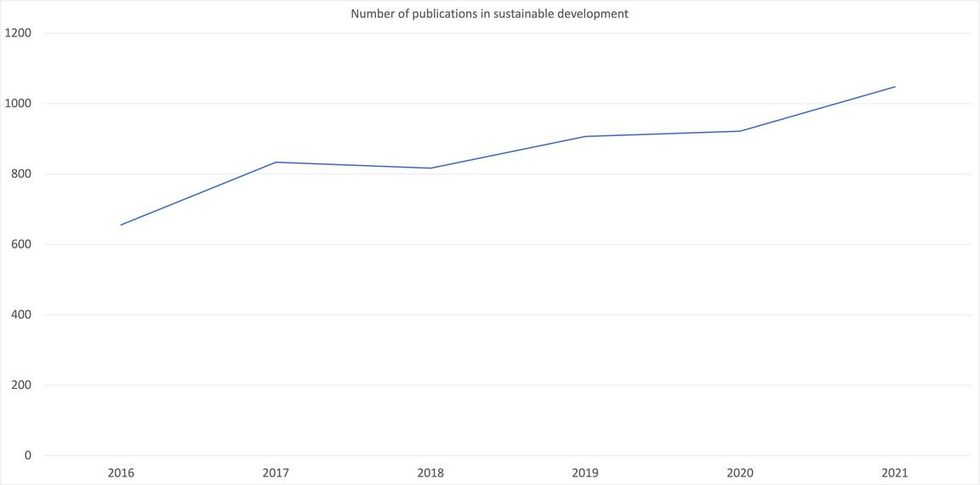Select the 2017 data point on the line
Screen dimensions: 980x485
(276, 162)
